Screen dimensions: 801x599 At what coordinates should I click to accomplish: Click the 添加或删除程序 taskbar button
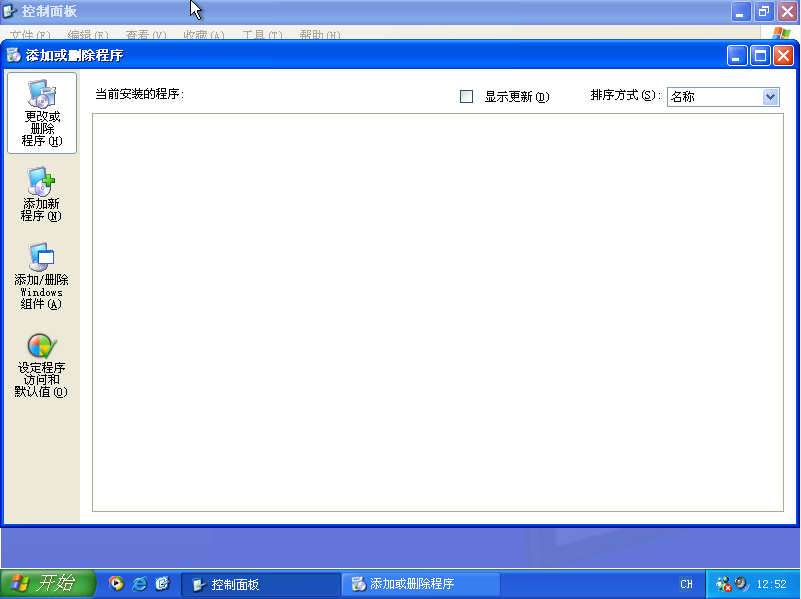click(420, 584)
